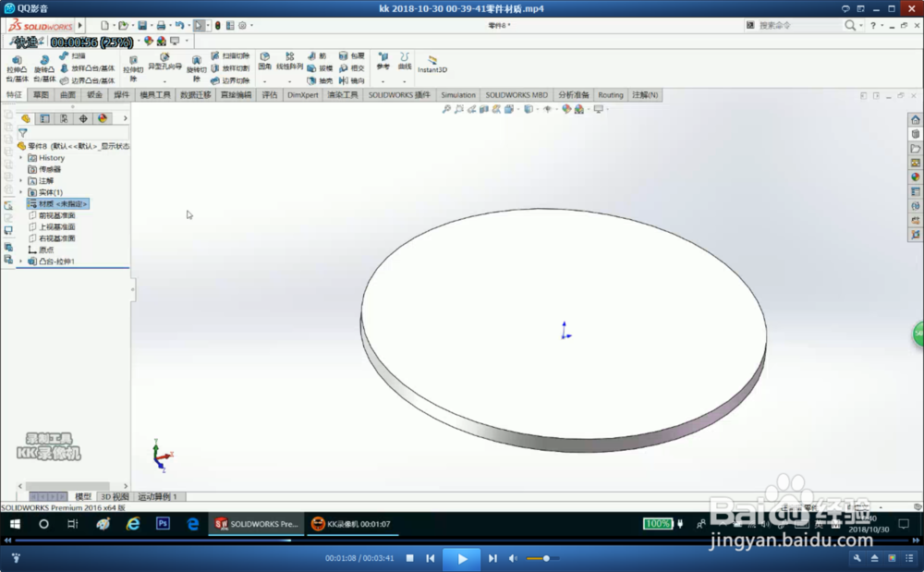This screenshot has height=572, width=924.
Task: Expand more manager tabs chevron
Action: (x=125, y=118)
